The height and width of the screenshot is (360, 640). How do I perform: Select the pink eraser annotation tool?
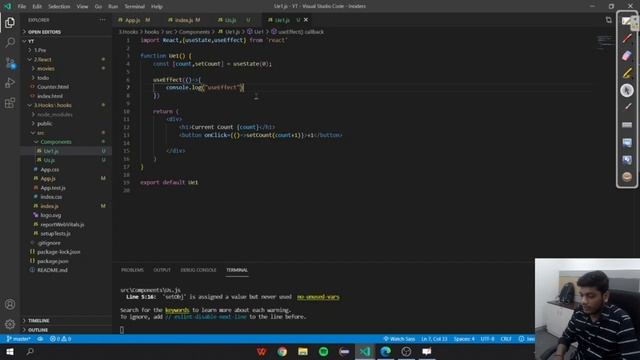627,56
